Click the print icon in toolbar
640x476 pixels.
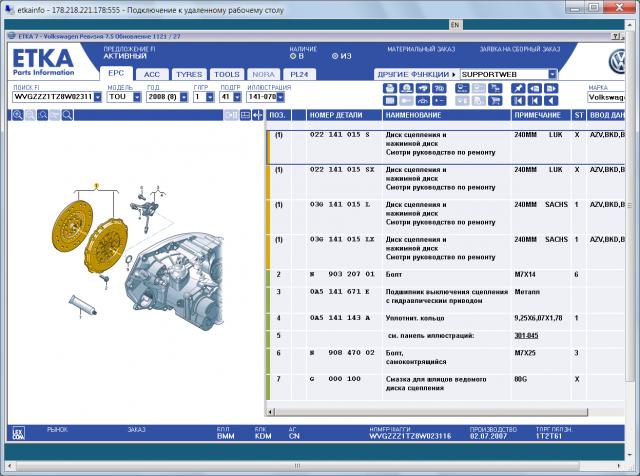[x=390, y=88]
